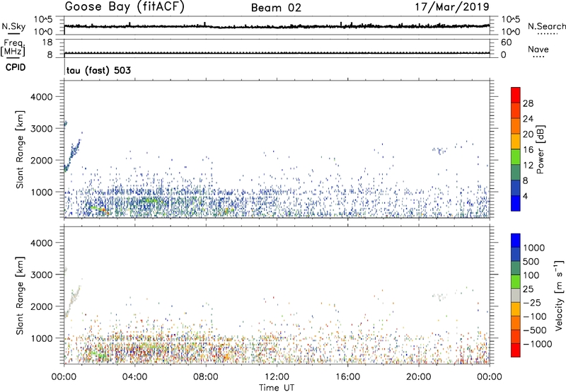Click the '16' power colorbar tick

pyautogui.click(x=528, y=150)
